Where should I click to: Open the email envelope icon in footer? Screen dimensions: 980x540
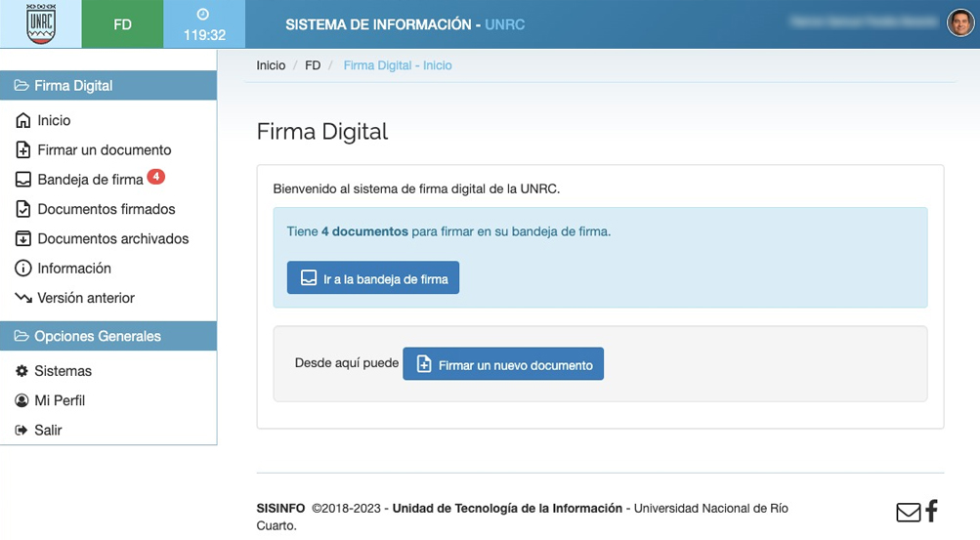coord(908,512)
